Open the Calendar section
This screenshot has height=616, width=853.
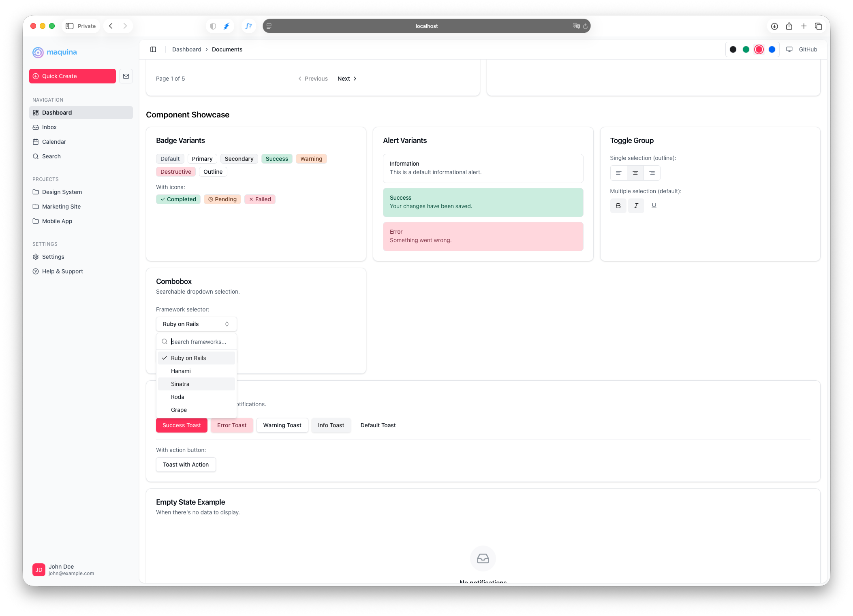point(53,141)
